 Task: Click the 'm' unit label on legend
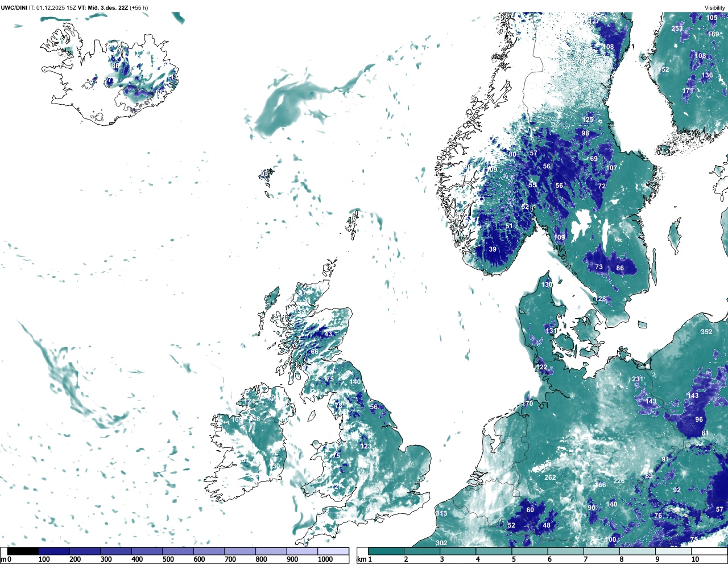(x=3, y=559)
